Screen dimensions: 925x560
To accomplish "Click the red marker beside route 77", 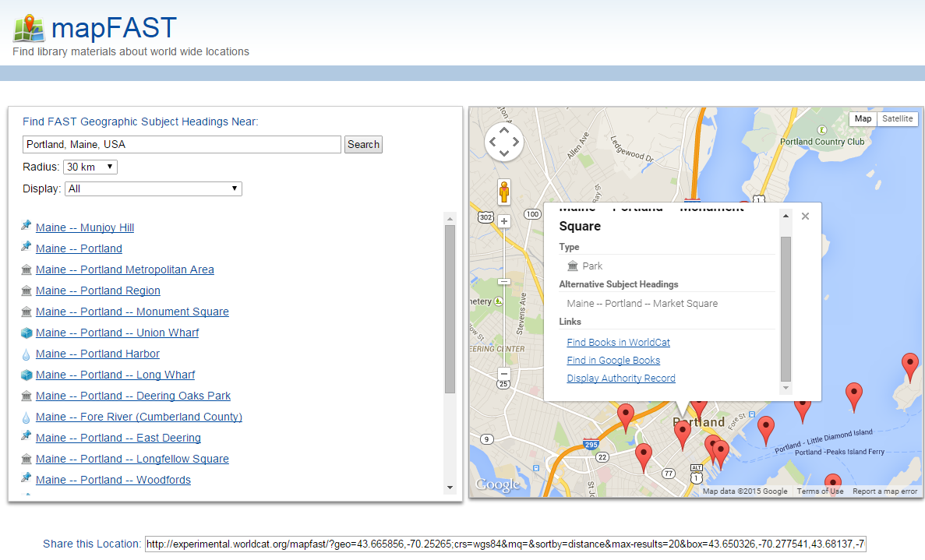I will coord(644,458).
